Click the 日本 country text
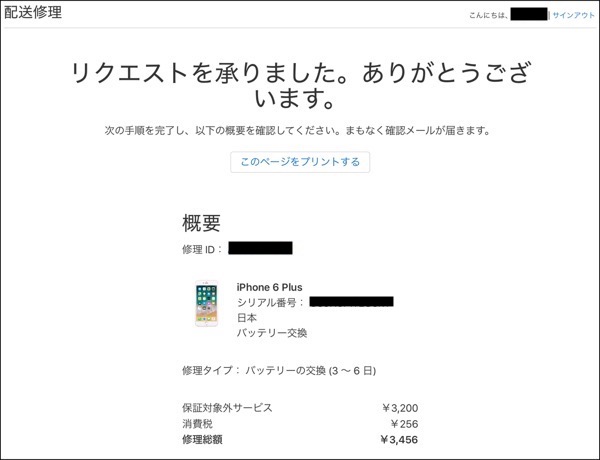The height and width of the screenshot is (460, 600). (x=247, y=317)
